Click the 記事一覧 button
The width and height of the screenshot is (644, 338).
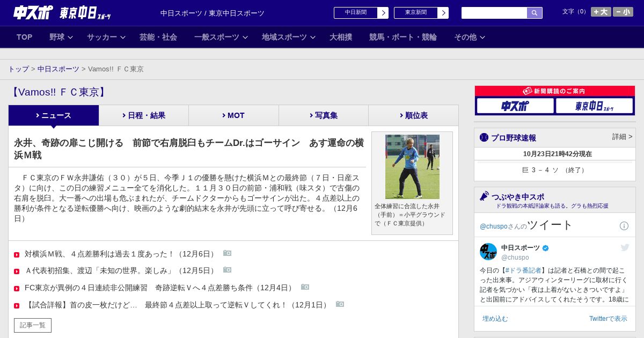(33, 325)
